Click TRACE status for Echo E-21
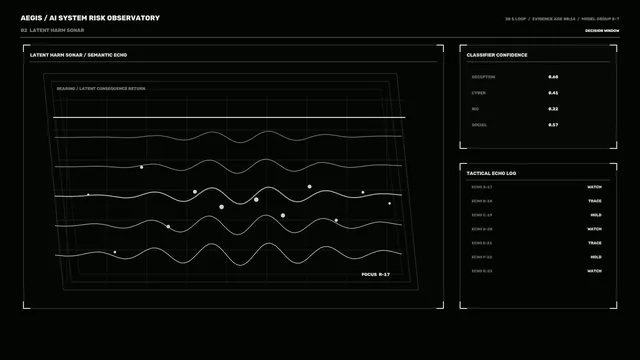Screen dimensions: 640x360 pos(595,243)
